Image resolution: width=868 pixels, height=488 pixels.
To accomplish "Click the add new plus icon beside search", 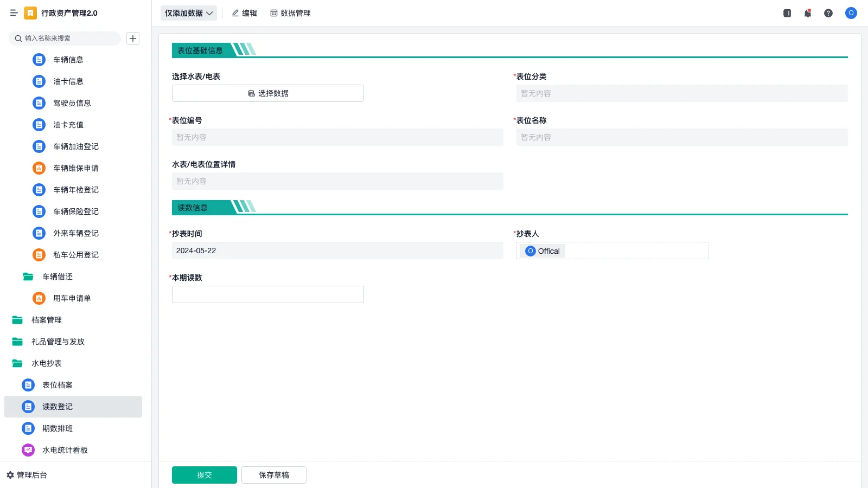I will [133, 38].
